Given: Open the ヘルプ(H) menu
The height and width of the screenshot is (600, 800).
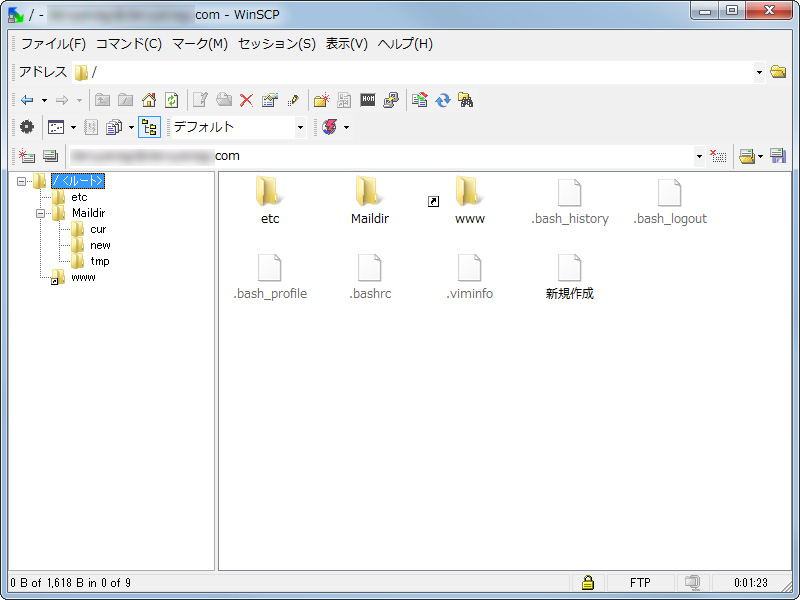Looking at the screenshot, I should pos(405,44).
